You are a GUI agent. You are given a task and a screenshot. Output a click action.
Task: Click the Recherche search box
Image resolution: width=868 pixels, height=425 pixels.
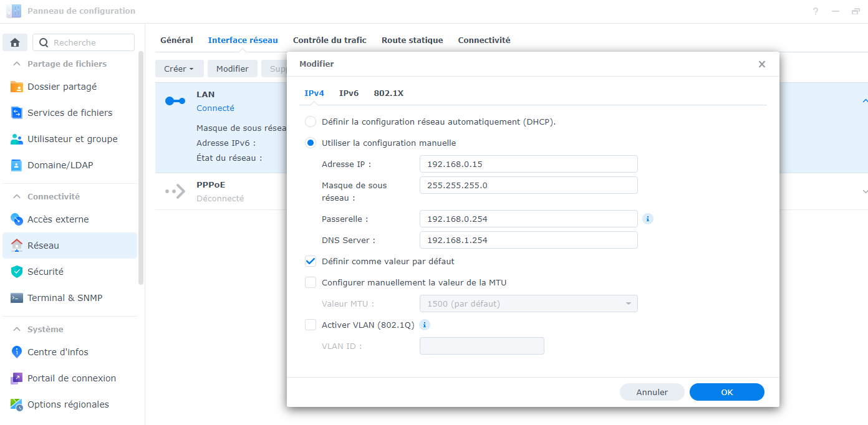tap(84, 42)
